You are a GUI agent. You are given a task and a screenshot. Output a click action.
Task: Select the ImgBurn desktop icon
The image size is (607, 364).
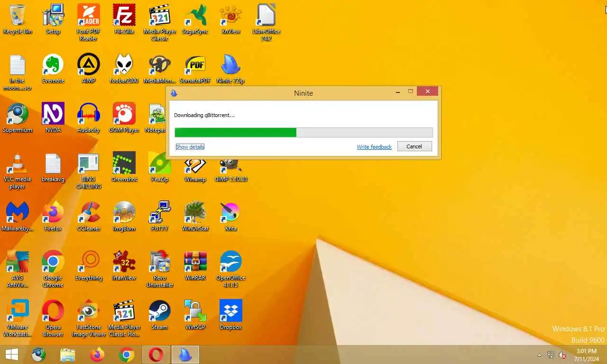(x=124, y=217)
